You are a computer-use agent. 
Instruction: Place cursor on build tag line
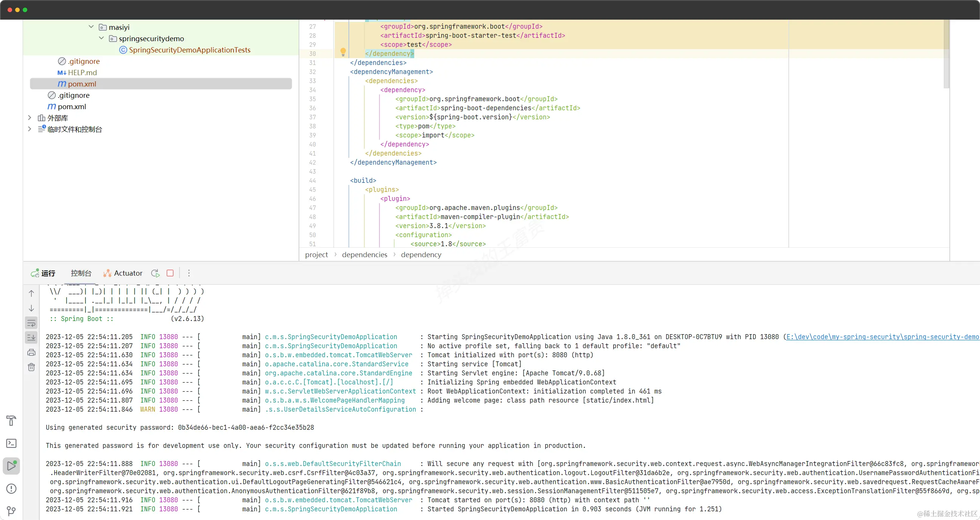[x=363, y=181]
